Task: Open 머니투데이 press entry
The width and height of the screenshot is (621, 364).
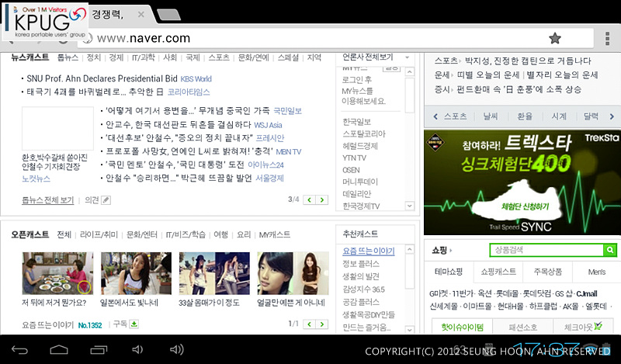Action: 360,182
